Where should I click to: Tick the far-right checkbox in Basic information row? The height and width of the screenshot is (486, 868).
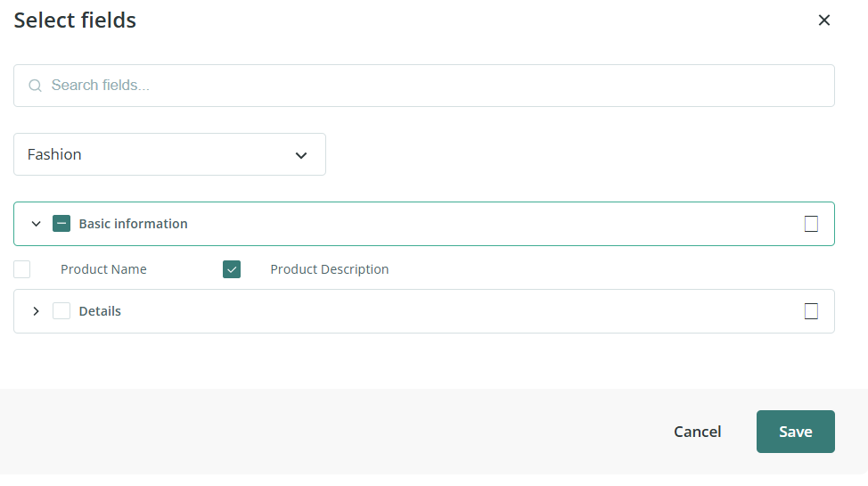pyautogui.click(x=811, y=224)
